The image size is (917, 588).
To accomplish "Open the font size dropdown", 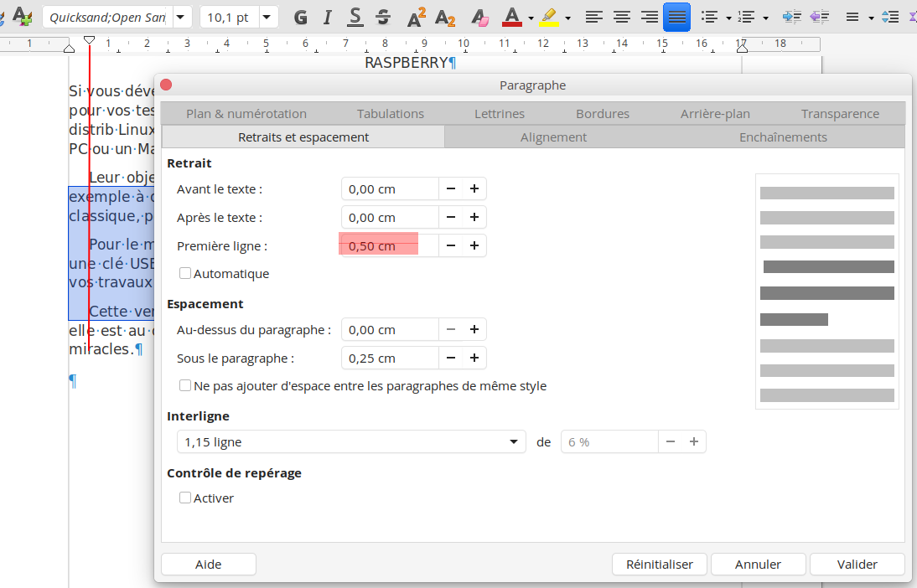I will click(267, 17).
